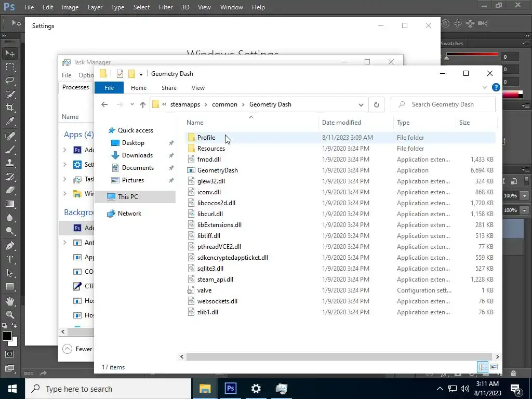Click steamapps in the address breadcrumb
The height and width of the screenshot is (399, 532).
[185, 104]
